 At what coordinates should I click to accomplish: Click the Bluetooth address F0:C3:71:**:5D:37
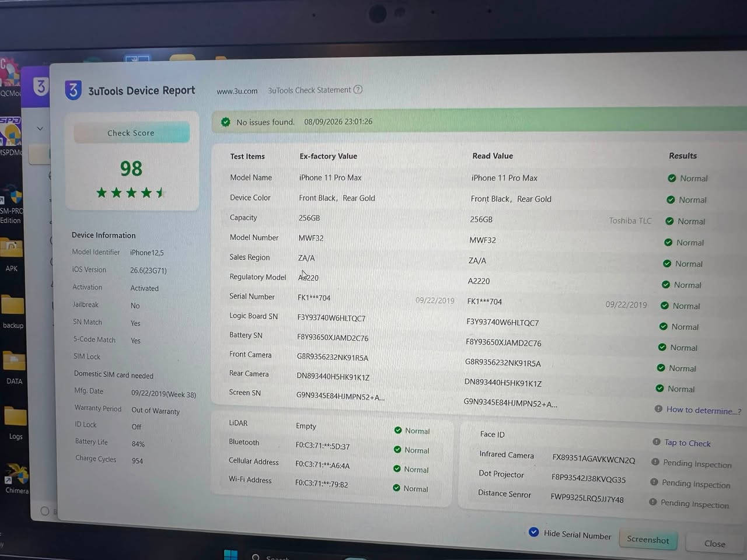click(323, 446)
